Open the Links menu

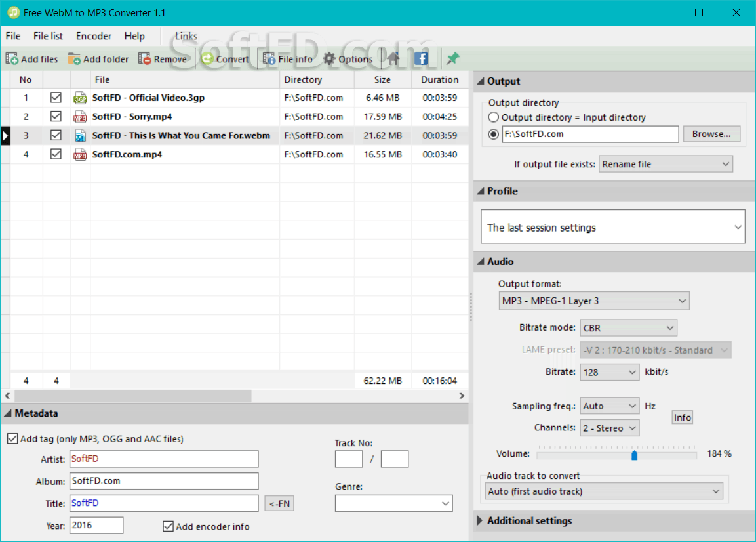pos(186,36)
